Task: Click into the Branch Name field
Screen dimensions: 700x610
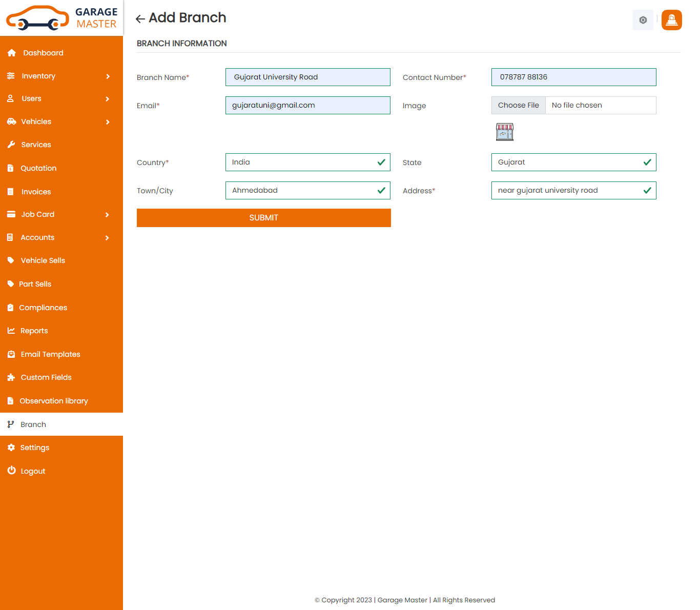Action: pyautogui.click(x=307, y=77)
